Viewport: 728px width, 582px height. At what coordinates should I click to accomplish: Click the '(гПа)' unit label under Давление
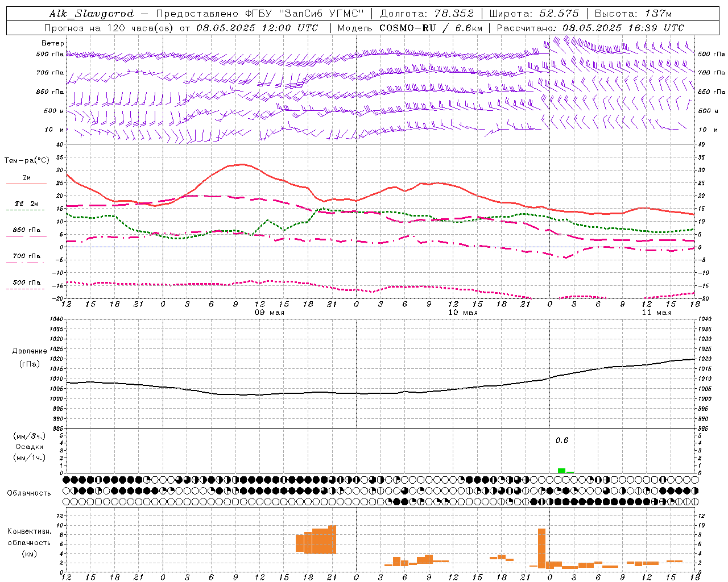[x=30, y=364]
